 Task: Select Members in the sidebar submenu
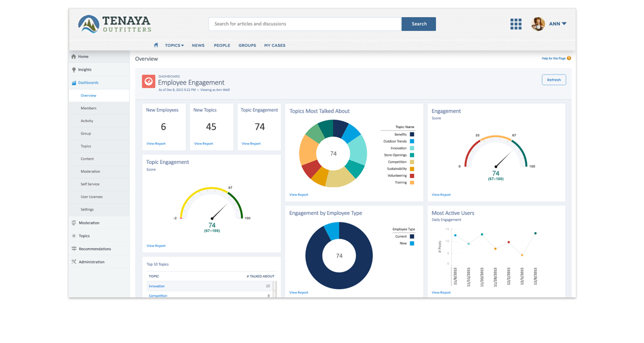click(x=89, y=108)
